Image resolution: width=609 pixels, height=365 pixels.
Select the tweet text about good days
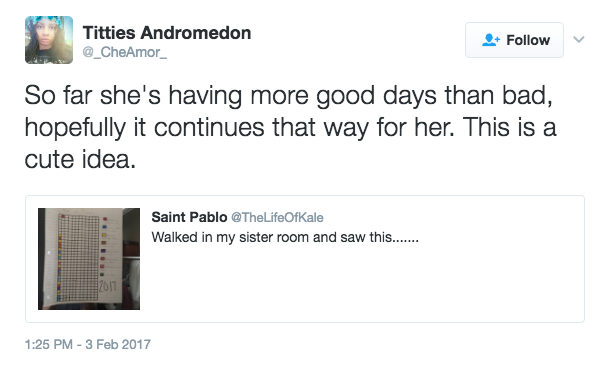290,127
